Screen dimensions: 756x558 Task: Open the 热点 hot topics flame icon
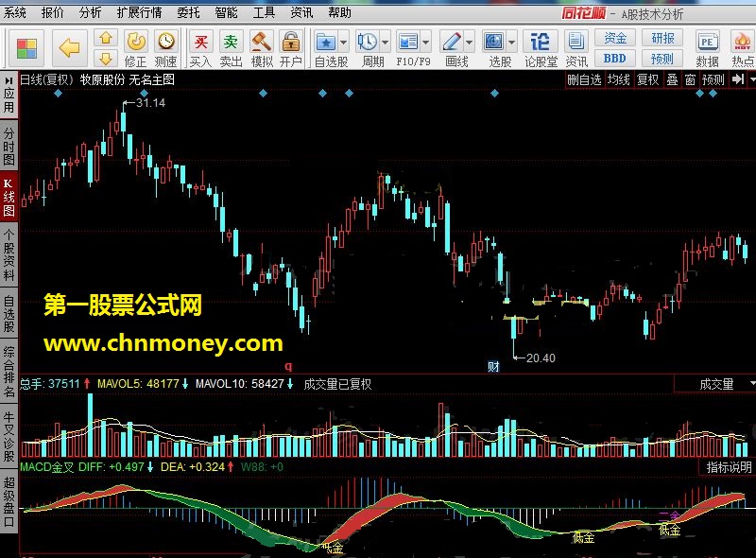tap(743, 43)
